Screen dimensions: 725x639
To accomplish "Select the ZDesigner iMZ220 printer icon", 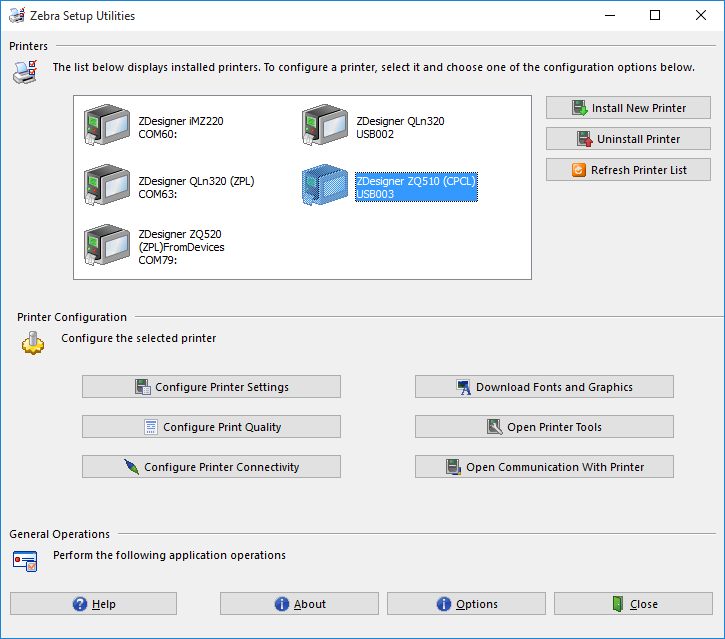I will pos(107,126).
